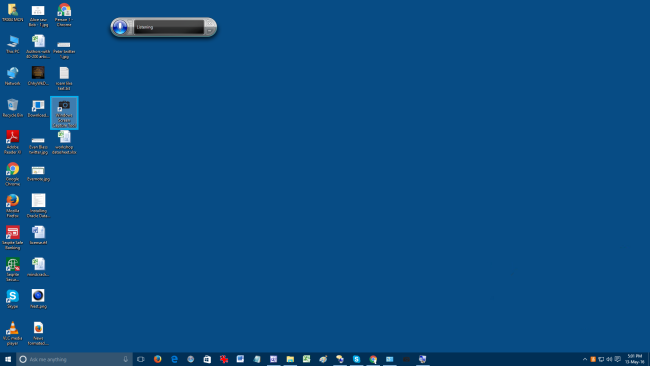The width and height of the screenshot is (650, 366).
Task: Select the Nest png file
Action: 39,299
